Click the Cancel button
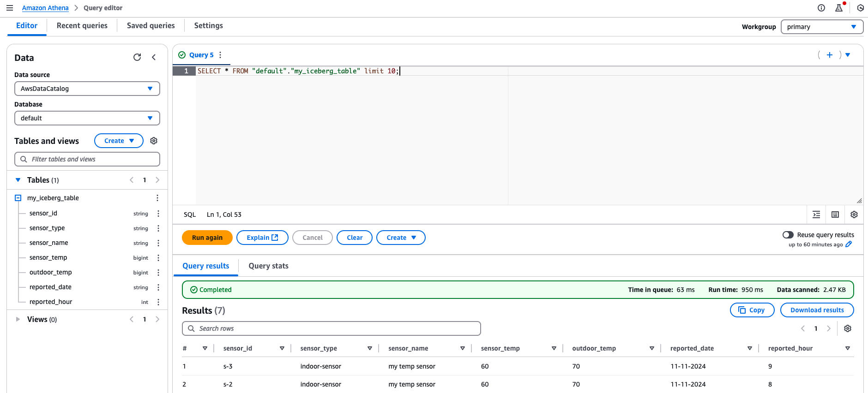 [313, 238]
